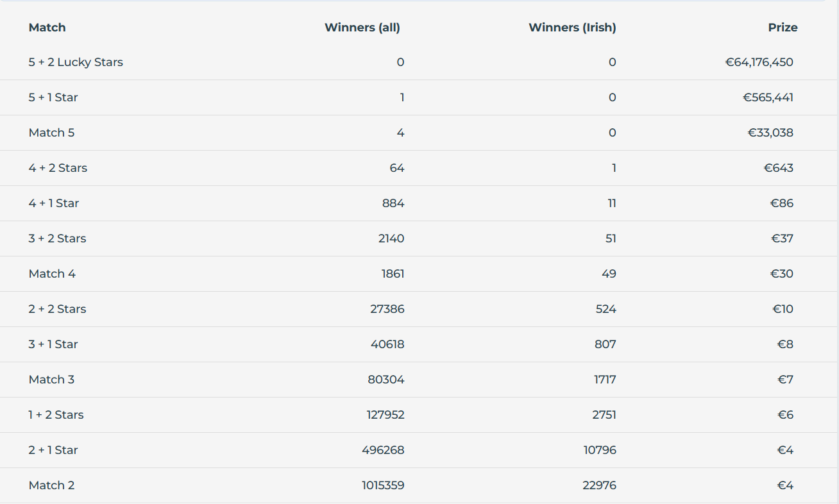Click the Match column header

[47, 28]
